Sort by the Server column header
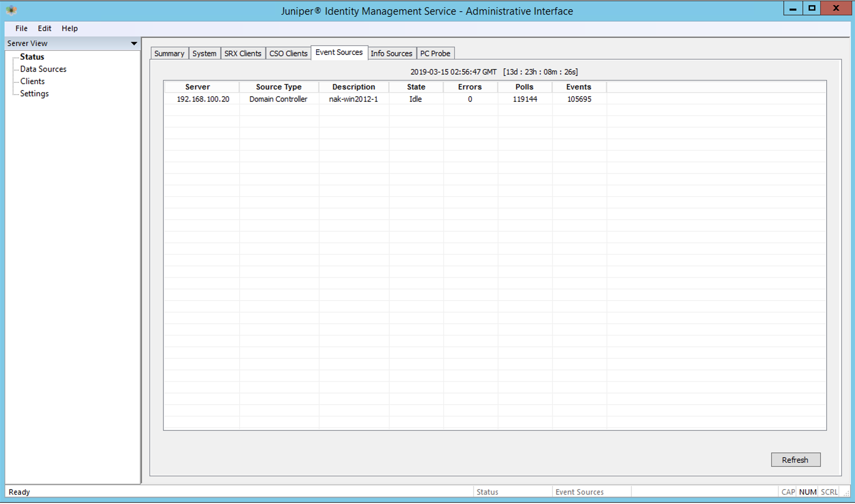Viewport: 855px width, 504px height. (201, 87)
